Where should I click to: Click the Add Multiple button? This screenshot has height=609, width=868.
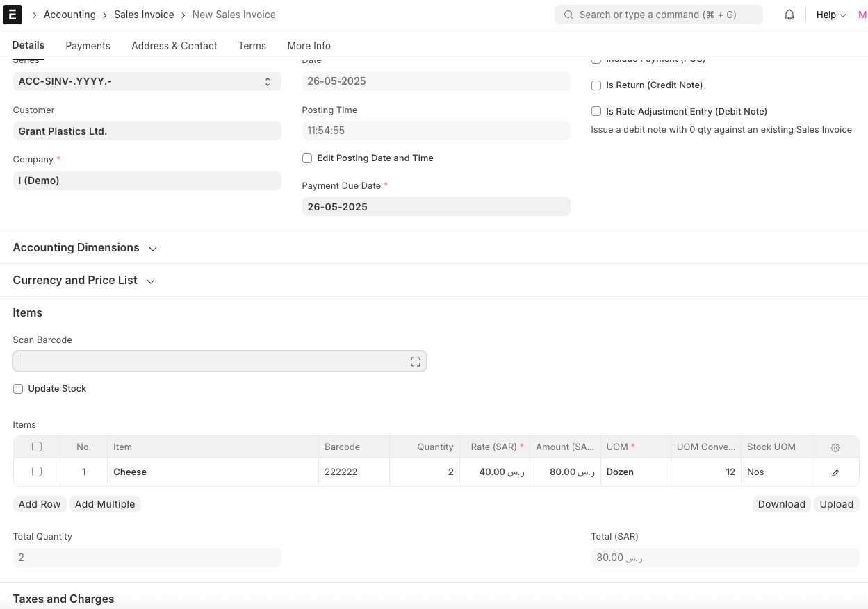(x=105, y=504)
